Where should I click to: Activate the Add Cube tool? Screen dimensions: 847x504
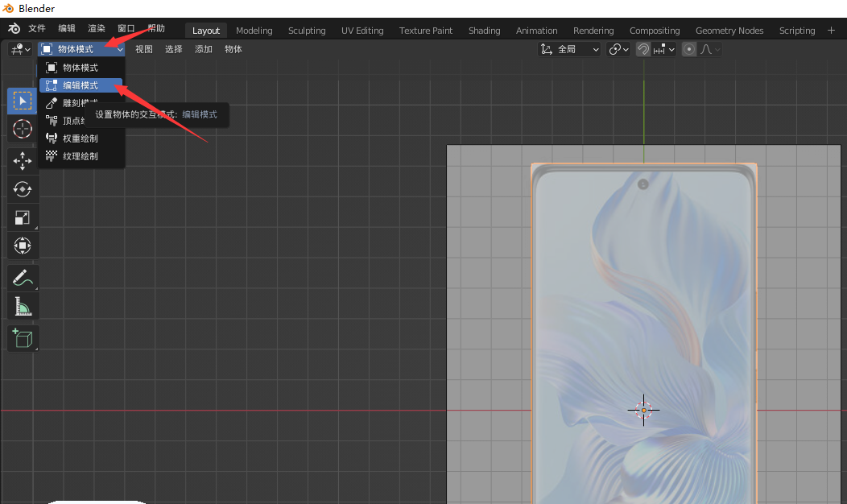coord(23,339)
